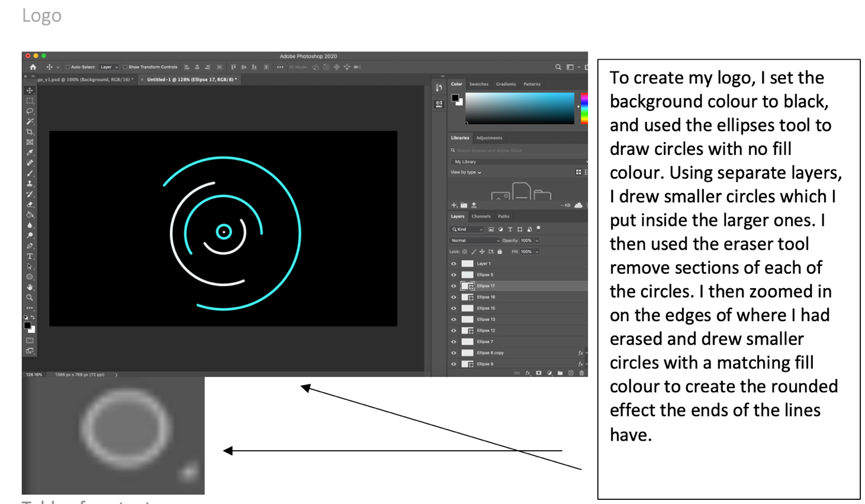Select the Magic Wand tool
This screenshot has height=504, width=865.
[30, 122]
